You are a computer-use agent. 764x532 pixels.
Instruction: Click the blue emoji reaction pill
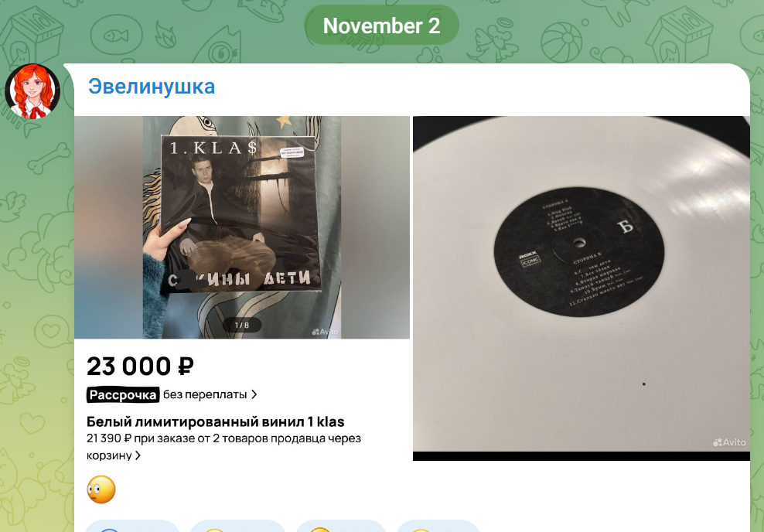click(131, 526)
